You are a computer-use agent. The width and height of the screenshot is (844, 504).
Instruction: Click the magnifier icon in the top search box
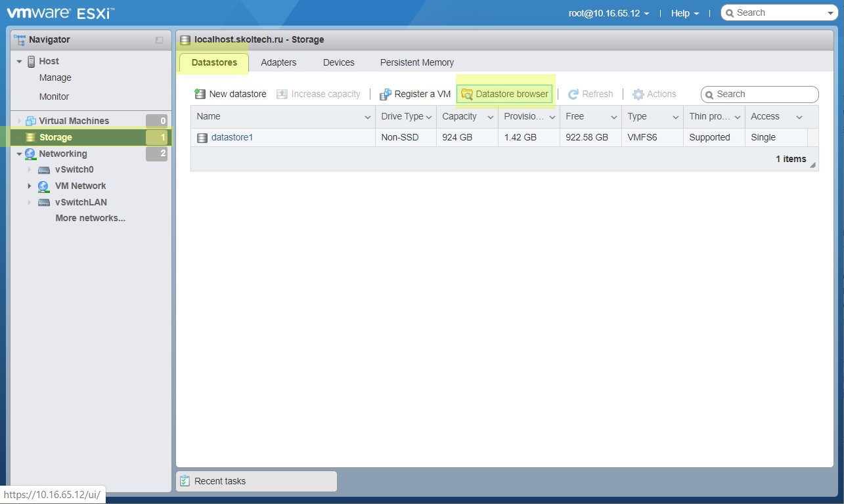point(730,13)
